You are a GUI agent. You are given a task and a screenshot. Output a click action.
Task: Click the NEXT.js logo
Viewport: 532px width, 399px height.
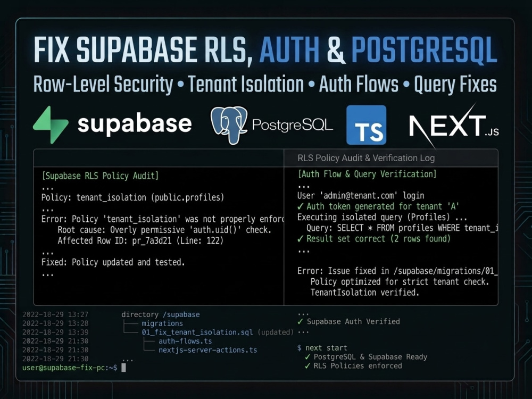(454, 125)
